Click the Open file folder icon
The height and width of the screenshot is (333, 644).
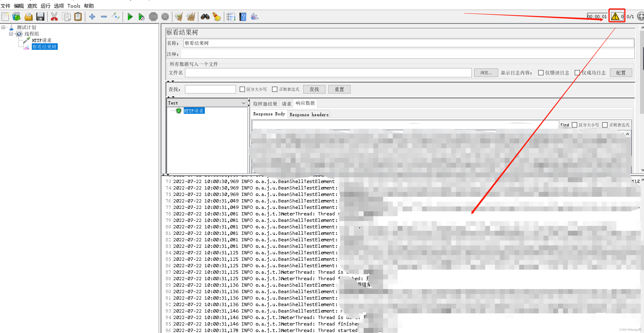click(29, 17)
